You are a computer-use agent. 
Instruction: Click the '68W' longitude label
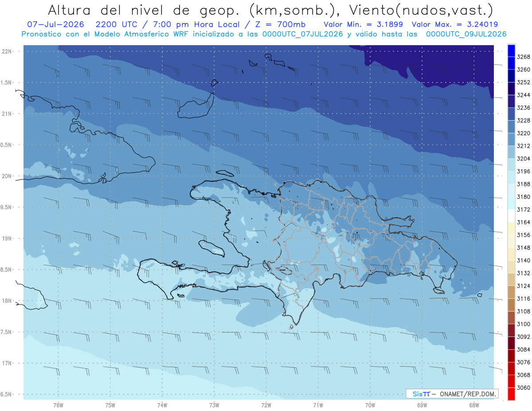[474, 405]
